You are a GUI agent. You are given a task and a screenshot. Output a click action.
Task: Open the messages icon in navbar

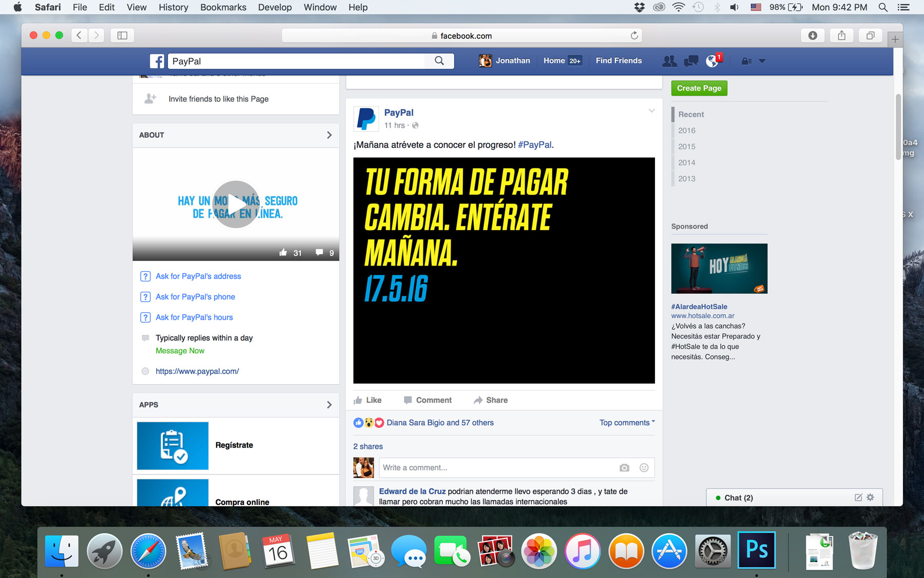point(691,61)
